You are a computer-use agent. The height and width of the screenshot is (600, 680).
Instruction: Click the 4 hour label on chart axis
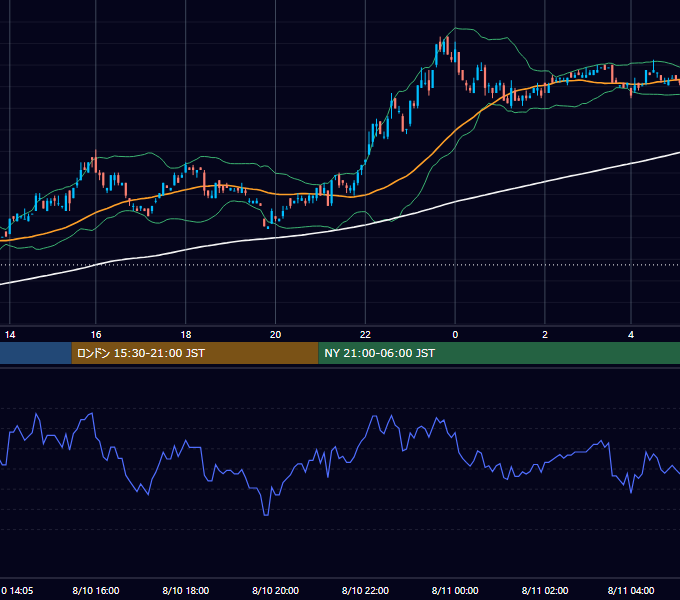[631, 335]
